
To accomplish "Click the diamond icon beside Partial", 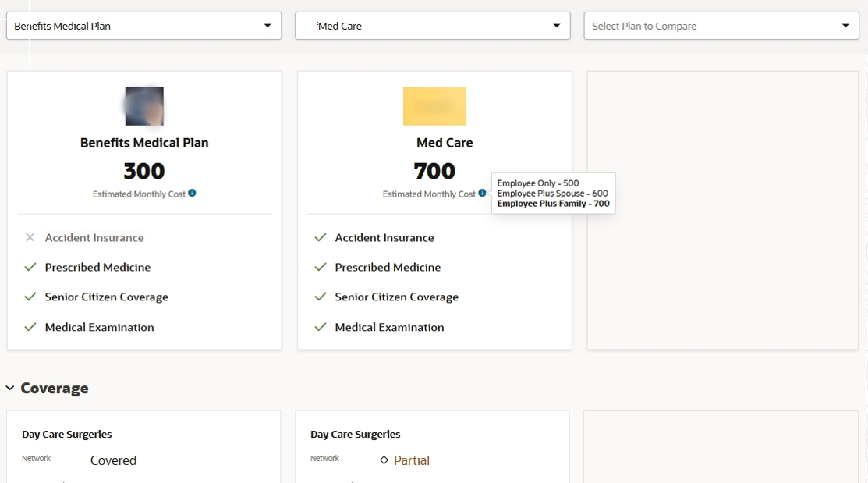I will pyautogui.click(x=384, y=460).
